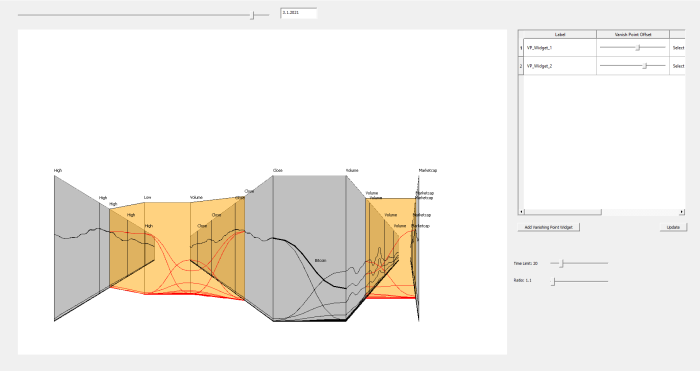Click the Bitcoin line label in plot
Screen dimensions: 700x371
point(320,260)
